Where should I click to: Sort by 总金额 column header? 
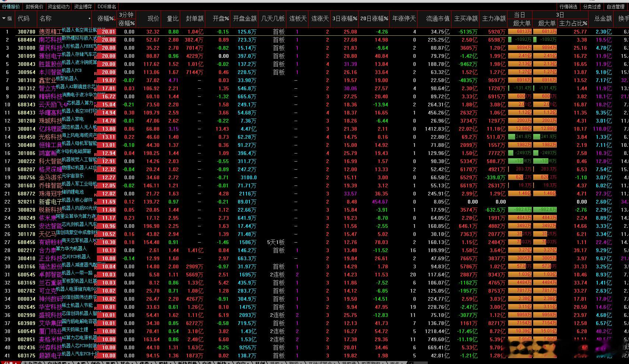(603, 18)
